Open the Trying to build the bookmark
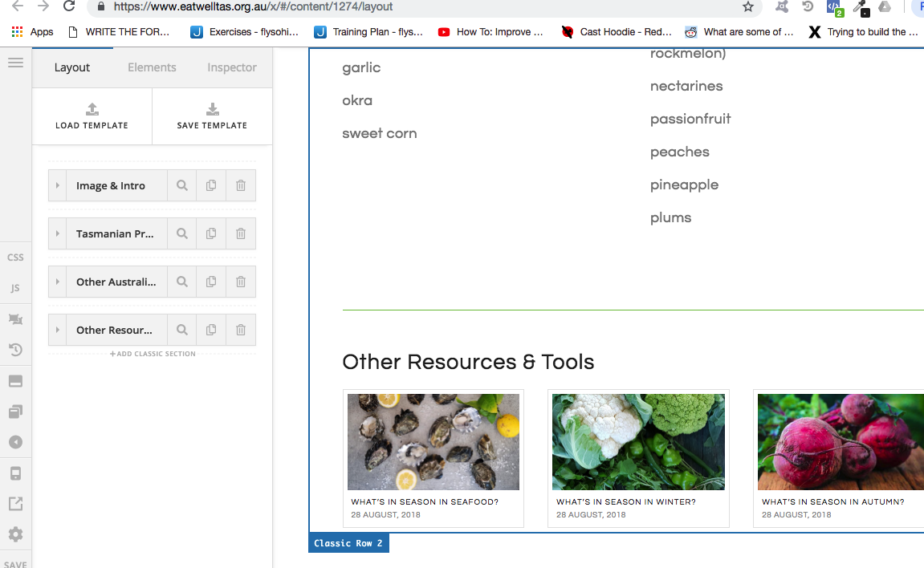Image resolution: width=924 pixels, height=568 pixels. (x=863, y=32)
